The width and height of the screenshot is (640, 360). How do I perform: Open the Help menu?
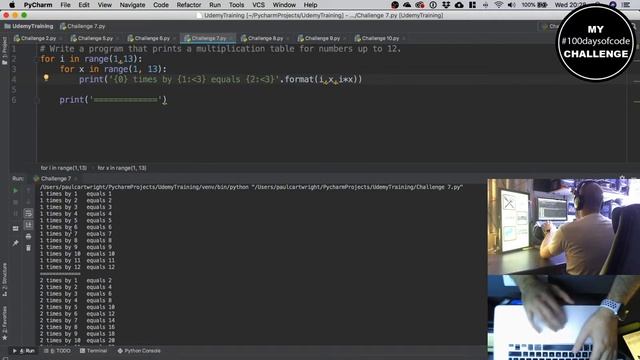310,5
